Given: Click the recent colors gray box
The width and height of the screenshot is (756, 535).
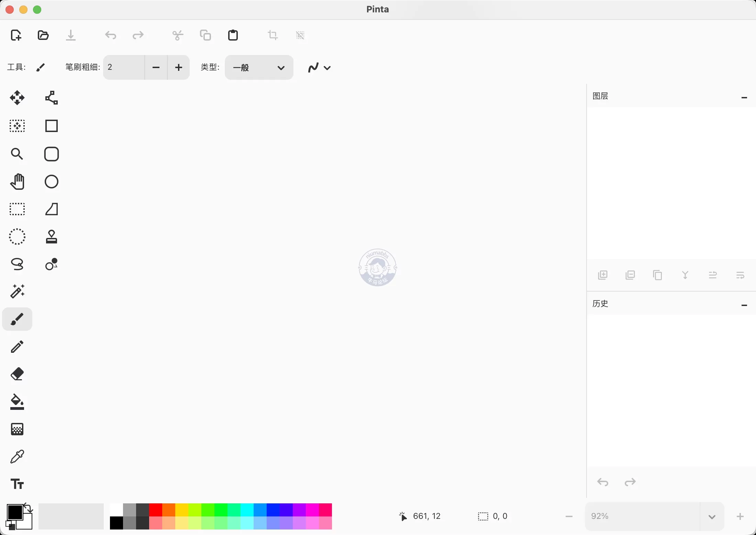Looking at the screenshot, I should click(71, 516).
